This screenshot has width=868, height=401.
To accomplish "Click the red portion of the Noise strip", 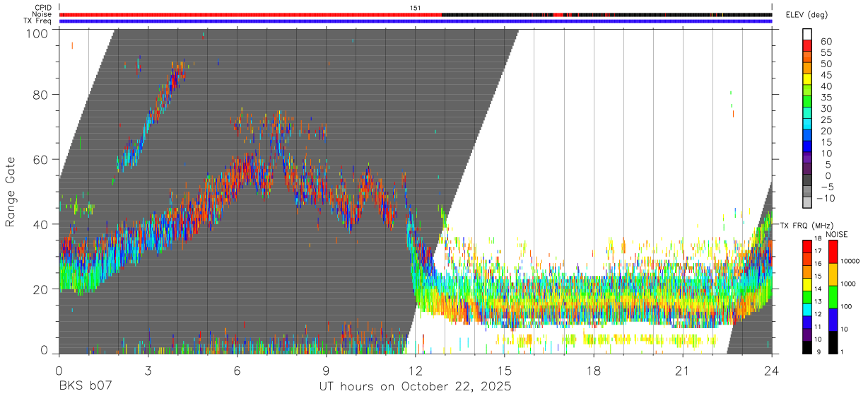I will click(x=251, y=14).
